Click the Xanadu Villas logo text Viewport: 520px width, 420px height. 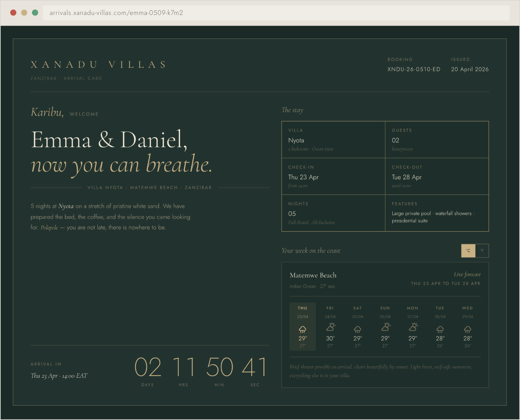[99, 65]
